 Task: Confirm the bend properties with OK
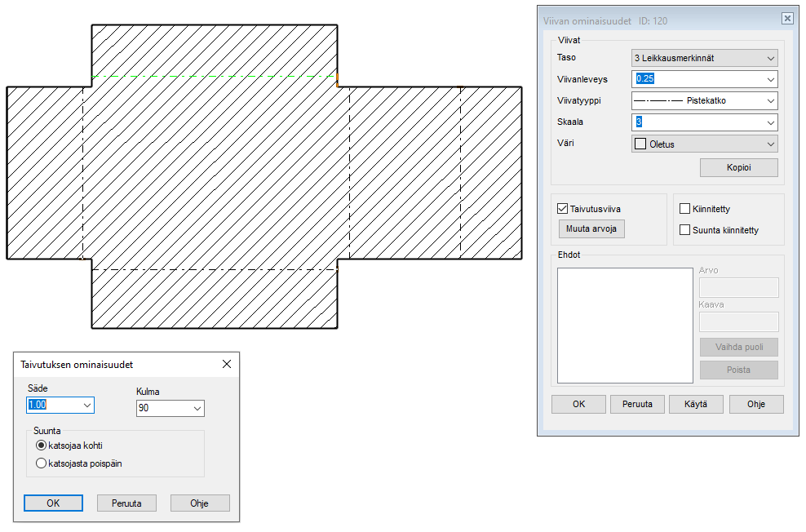53,503
